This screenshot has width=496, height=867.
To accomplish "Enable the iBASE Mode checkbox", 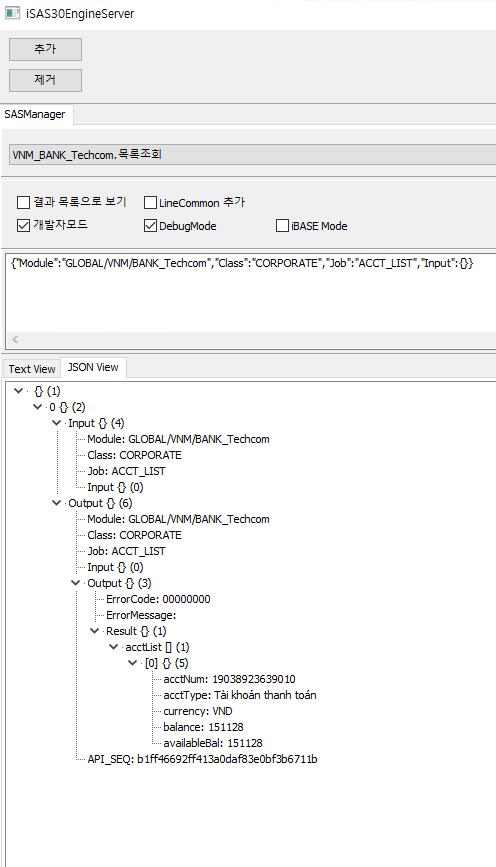I will 282,226.
